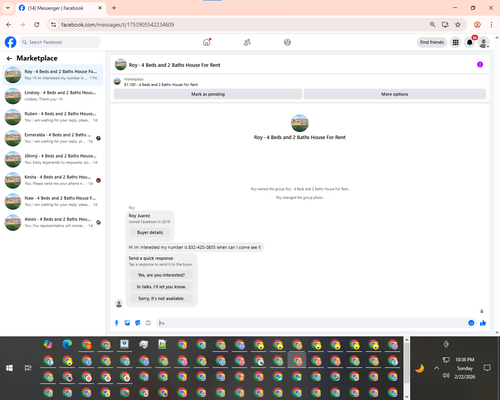Open the Home feed icon
Viewport: 500px width, 400px height.
(x=207, y=42)
